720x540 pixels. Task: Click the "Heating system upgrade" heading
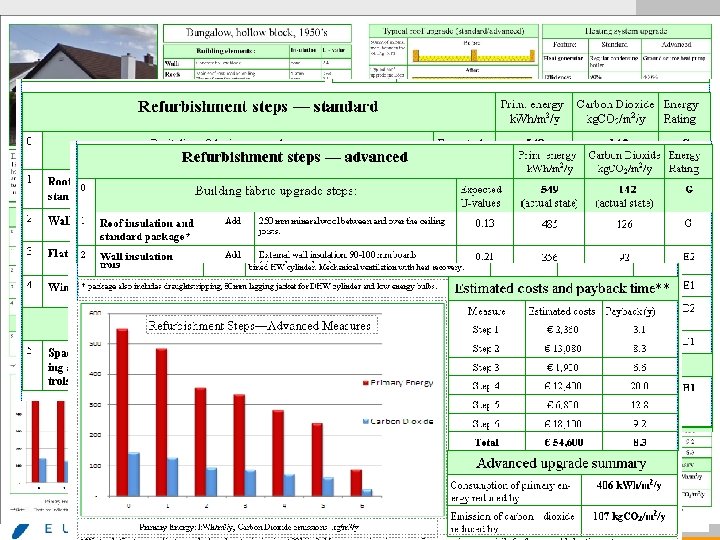(x=626, y=31)
